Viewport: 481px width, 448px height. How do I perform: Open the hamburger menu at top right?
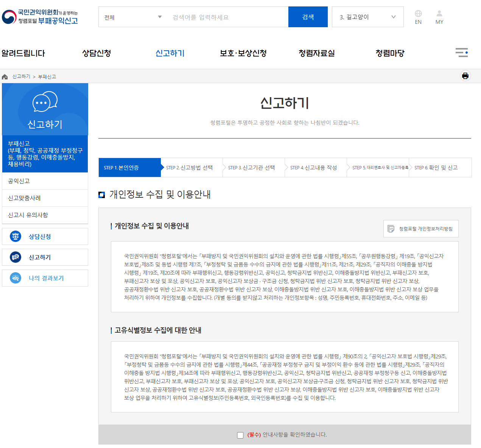pos(461,53)
